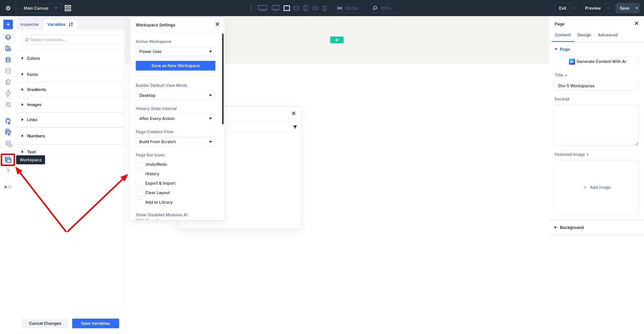Expand the Links variables group
Screen dimensions: 644x334
pyautogui.click(x=70, y=120)
